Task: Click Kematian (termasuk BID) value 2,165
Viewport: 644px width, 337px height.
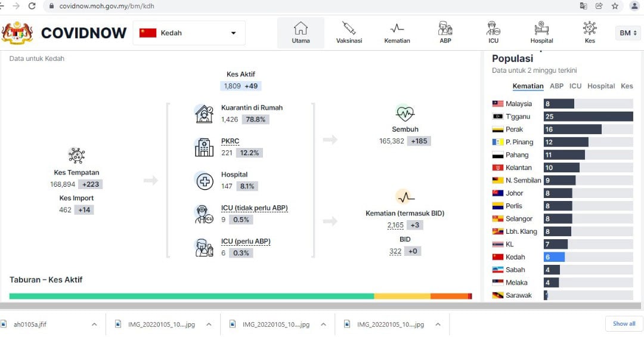Action: tap(395, 225)
